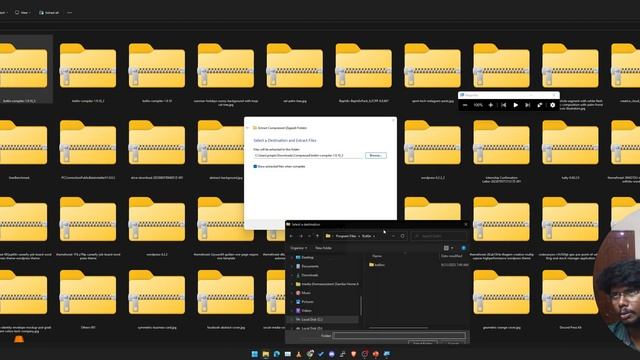Refresh the destination folder view
This screenshot has height=360, width=640.
coord(402,236)
